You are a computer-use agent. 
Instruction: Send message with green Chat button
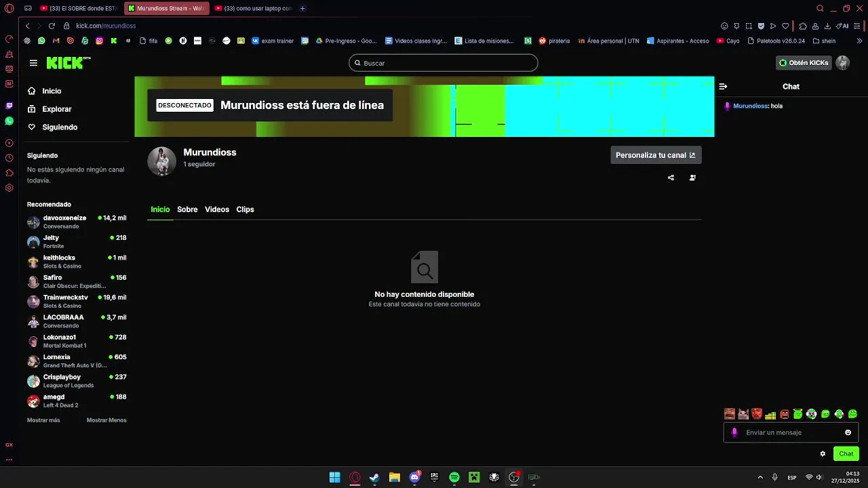(x=846, y=454)
